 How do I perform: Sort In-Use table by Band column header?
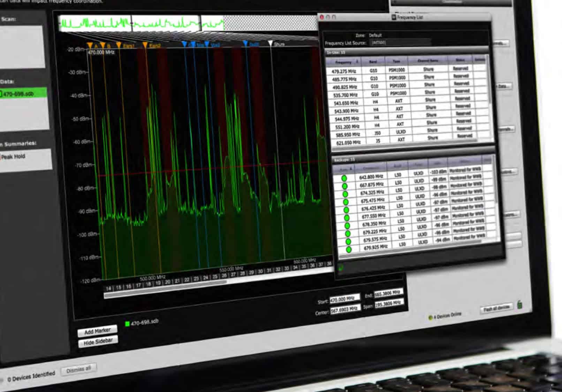(373, 62)
